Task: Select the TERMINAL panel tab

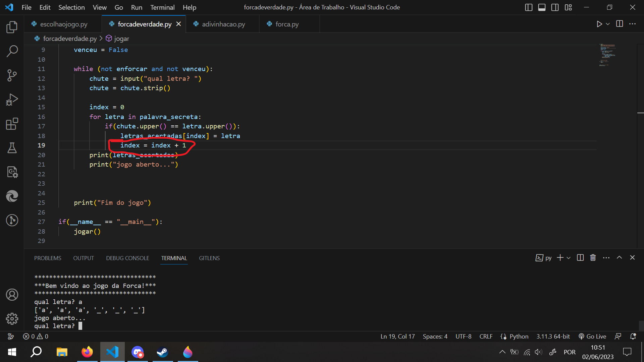Action: (174, 258)
